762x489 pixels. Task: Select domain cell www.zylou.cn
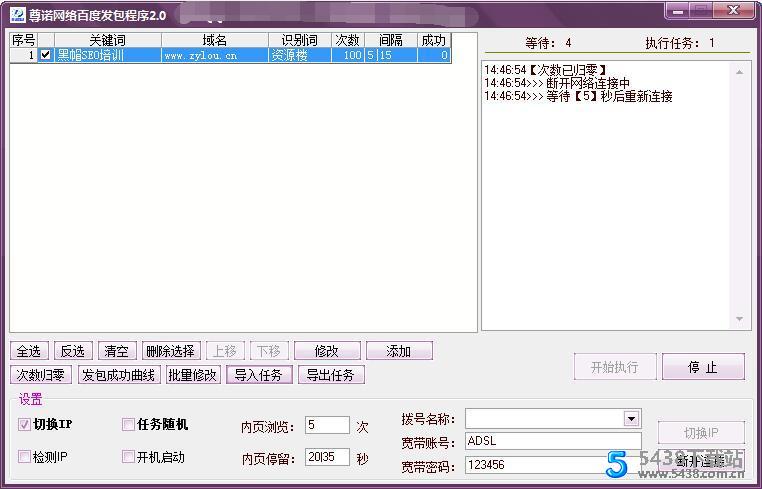[215, 55]
